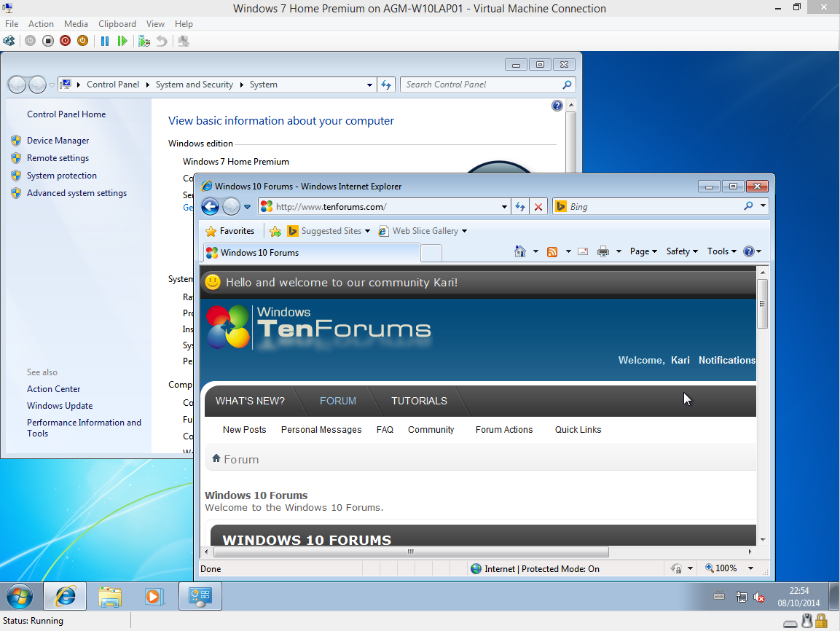Click the green Reset/Start VM icon
Image resolution: width=840 pixels, height=631 pixels.
[x=122, y=41]
